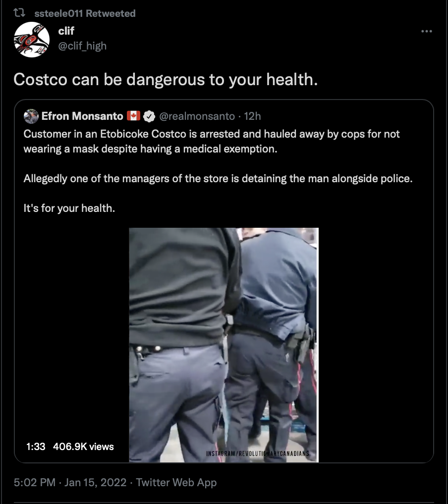448x504 pixels.
Task: Click Efron Monsanto's small profile picture
Action: (x=31, y=116)
